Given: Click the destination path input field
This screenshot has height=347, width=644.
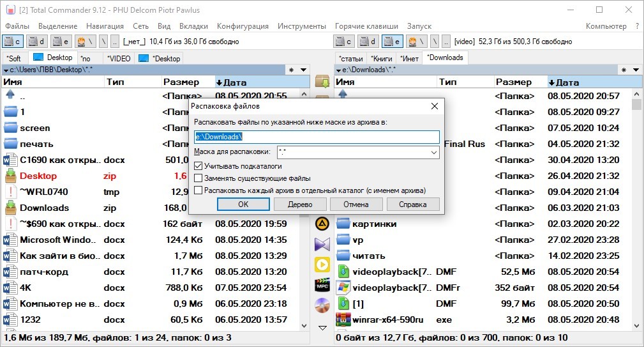Looking at the screenshot, I should pos(317,137).
